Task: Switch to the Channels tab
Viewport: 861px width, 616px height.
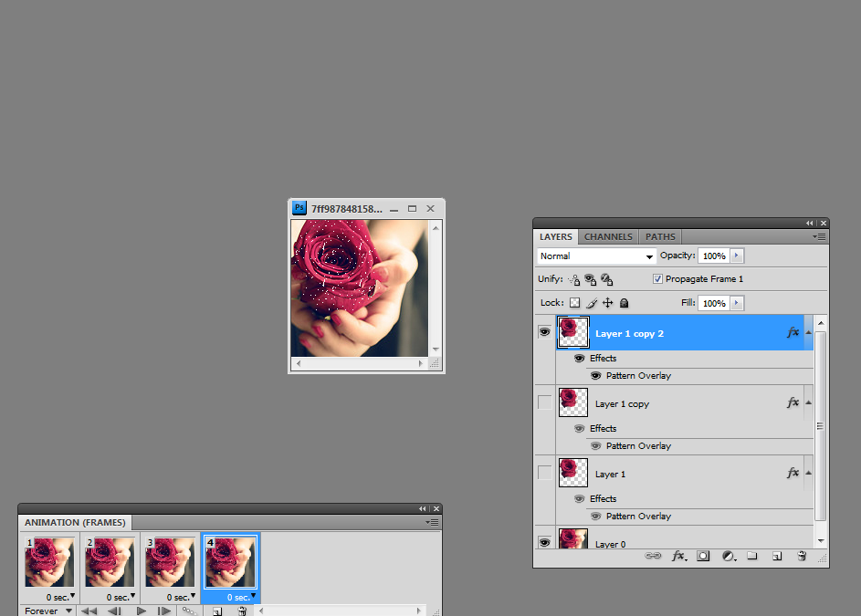Action: click(608, 236)
